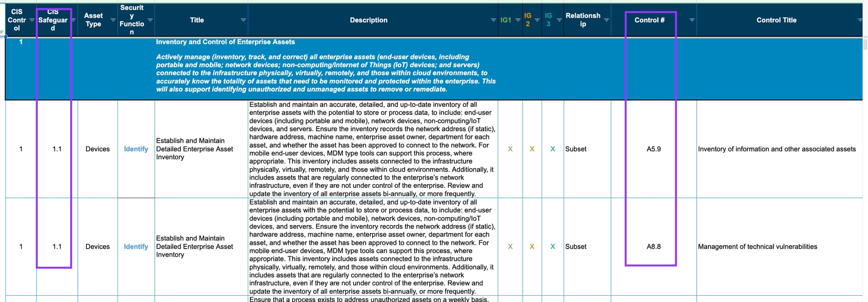Open the Description column filter
The width and height of the screenshot is (868, 302).
(493, 20)
